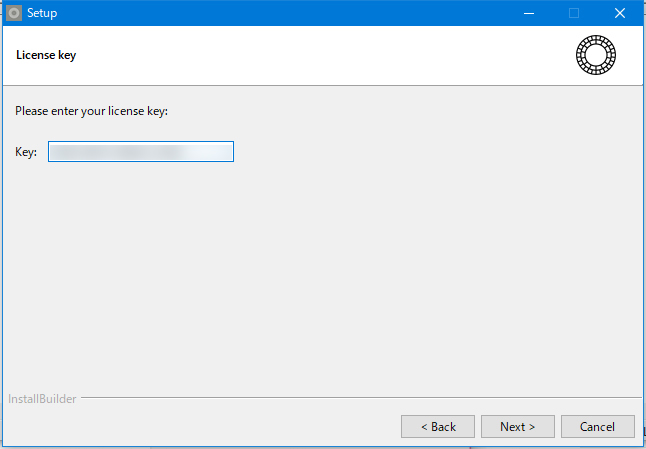Click the 'Setup' window title text

(42, 13)
